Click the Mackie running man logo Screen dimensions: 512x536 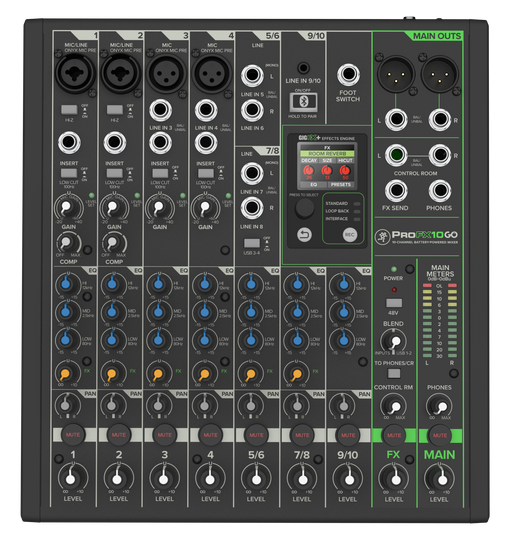coord(382,237)
